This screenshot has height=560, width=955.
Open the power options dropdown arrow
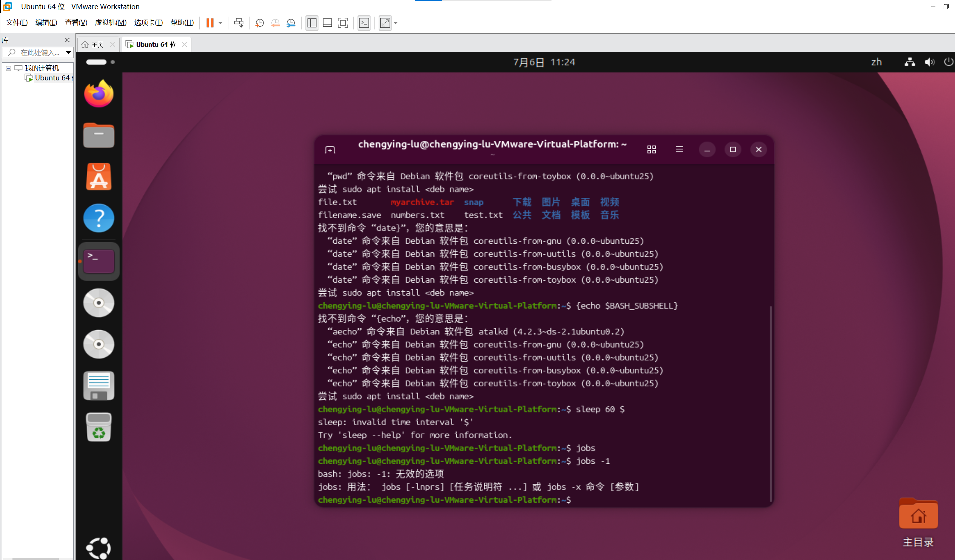tap(220, 23)
